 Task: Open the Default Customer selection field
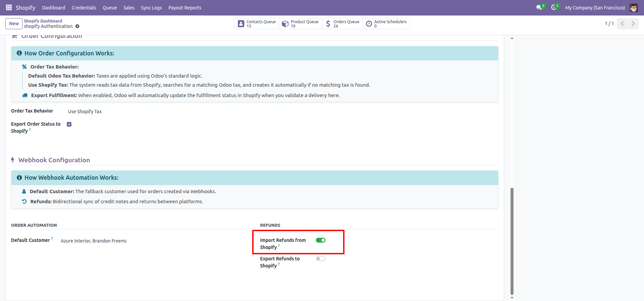click(x=94, y=241)
